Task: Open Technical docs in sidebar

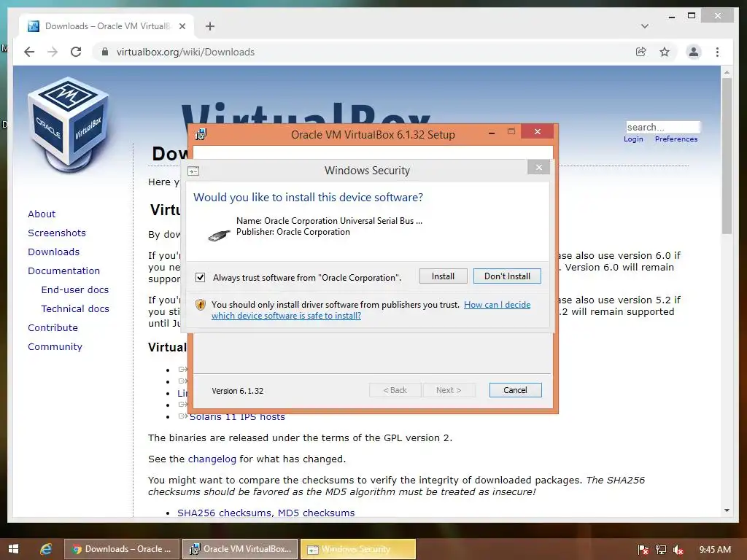Action: point(75,309)
